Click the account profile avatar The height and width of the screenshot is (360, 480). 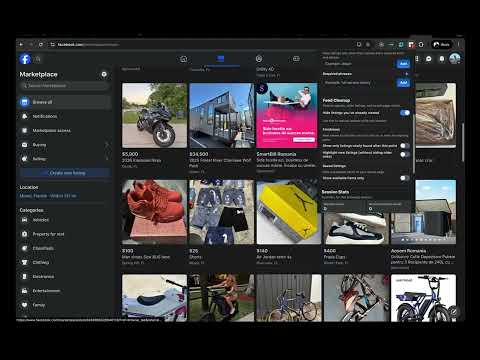click(x=455, y=59)
